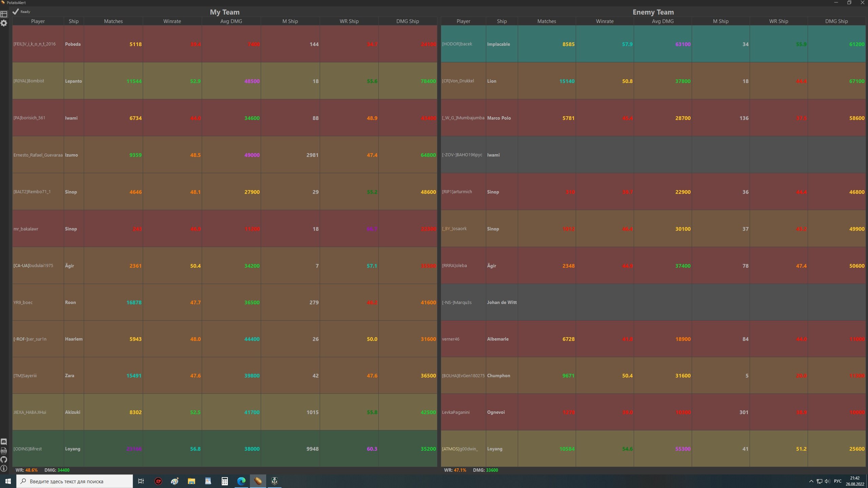Sort My Team by Avg DMG header
Viewport: 868px width, 488px height.
231,21
